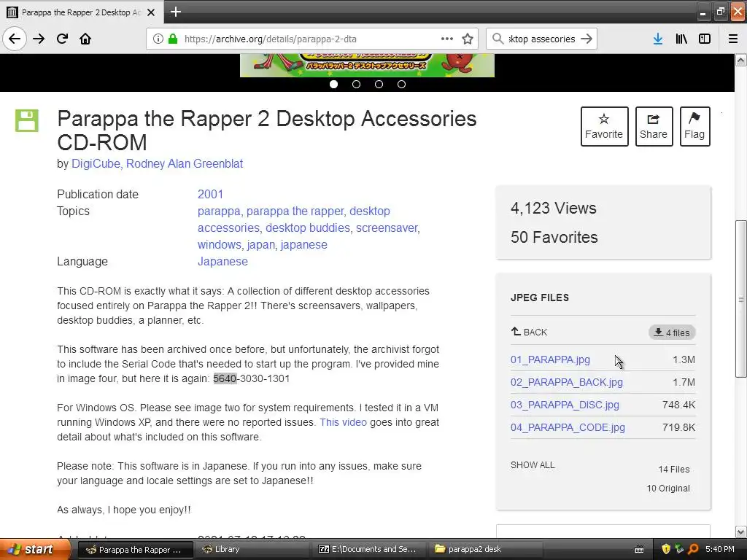Viewport: 747px width, 560px height.
Task: Submit search with the arrow in search box
Action: tap(587, 39)
